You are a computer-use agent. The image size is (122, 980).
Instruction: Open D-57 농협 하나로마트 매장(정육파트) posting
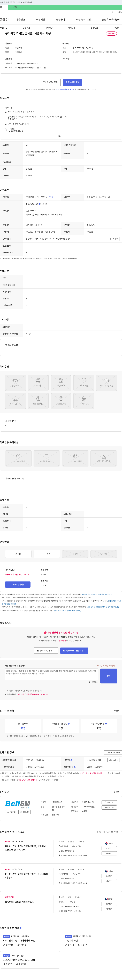(27, 876)
